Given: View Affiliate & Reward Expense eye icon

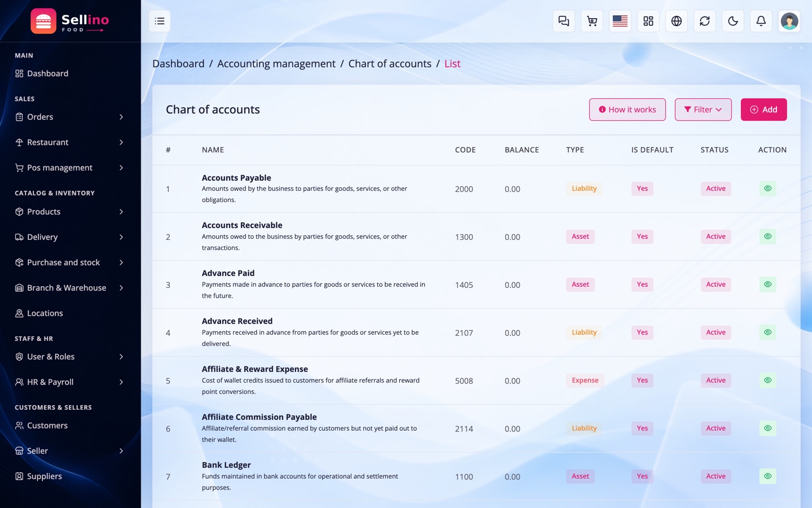Looking at the screenshot, I should pos(767,380).
